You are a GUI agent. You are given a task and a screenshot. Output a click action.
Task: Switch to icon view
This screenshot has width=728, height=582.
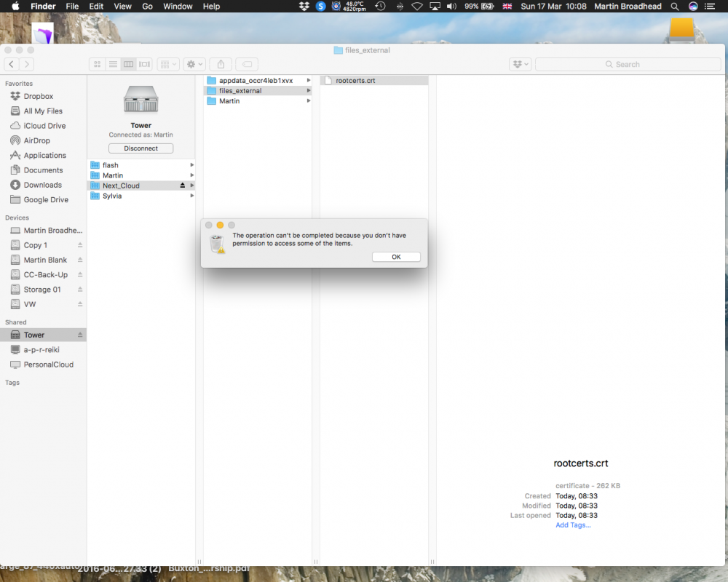point(97,64)
